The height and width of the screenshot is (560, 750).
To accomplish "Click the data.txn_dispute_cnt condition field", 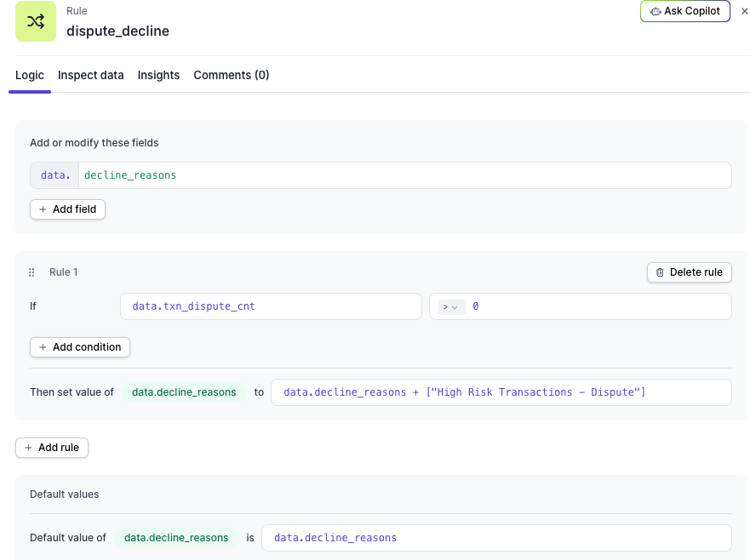I will 271,306.
